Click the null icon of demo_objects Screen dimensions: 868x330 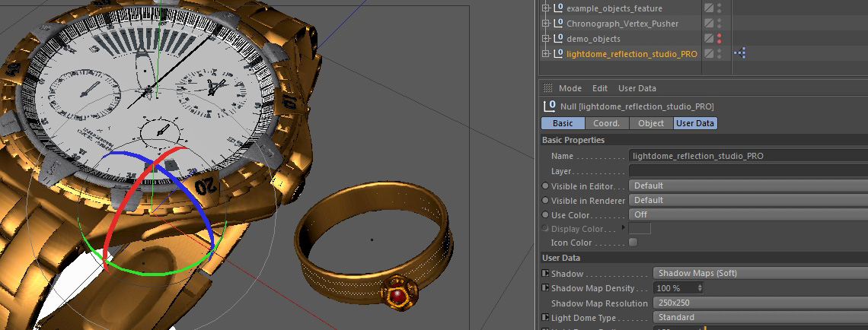coord(558,39)
